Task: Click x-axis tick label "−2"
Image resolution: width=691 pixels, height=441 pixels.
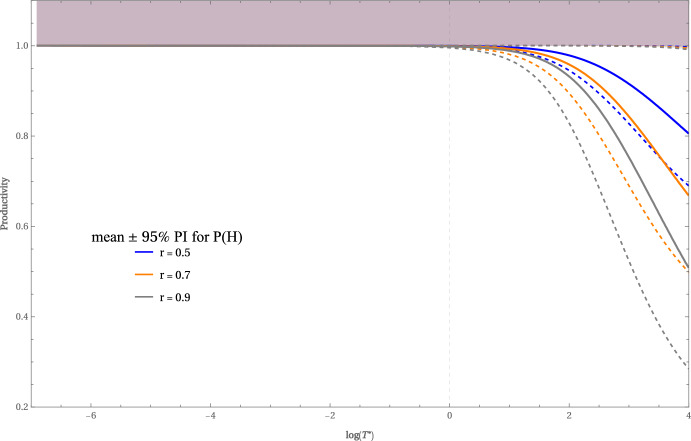Action: coord(330,416)
